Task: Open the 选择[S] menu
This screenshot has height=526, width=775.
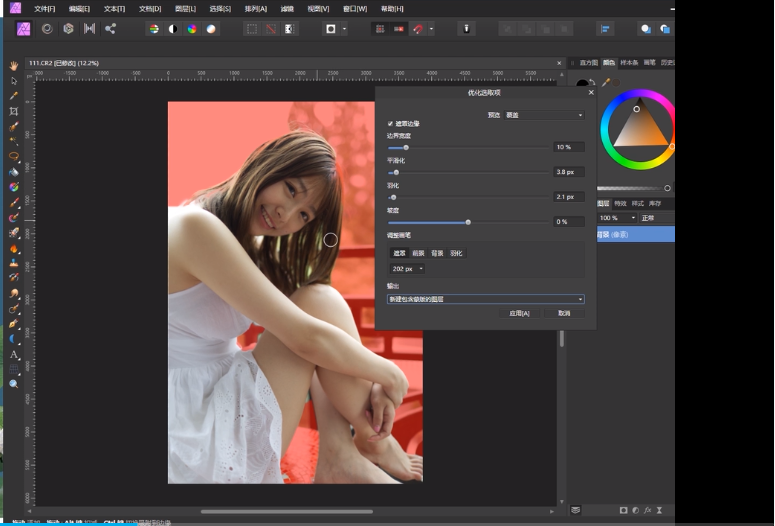Action: coord(220,9)
